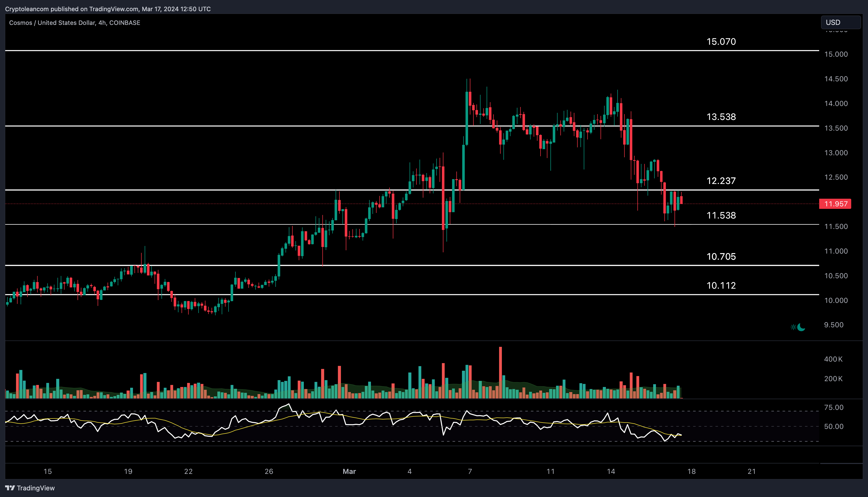The height and width of the screenshot is (497, 868).
Task: Click the 15.070 resistance level label
Action: tap(721, 42)
